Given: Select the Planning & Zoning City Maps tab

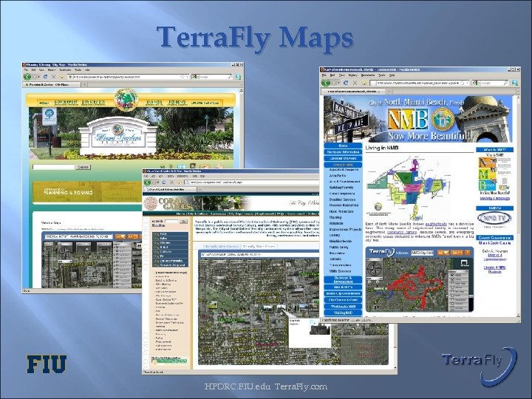Looking at the screenshot, I should point(52,84).
